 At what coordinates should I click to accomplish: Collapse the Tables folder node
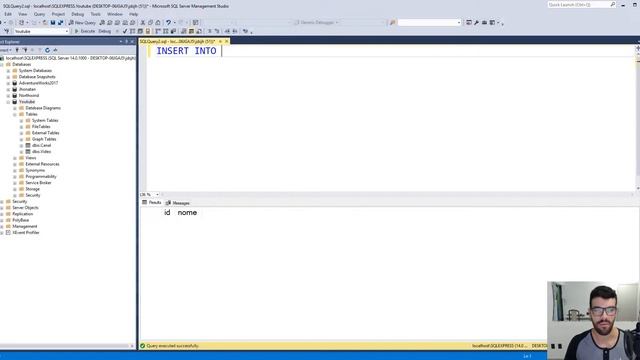[x=15, y=114]
